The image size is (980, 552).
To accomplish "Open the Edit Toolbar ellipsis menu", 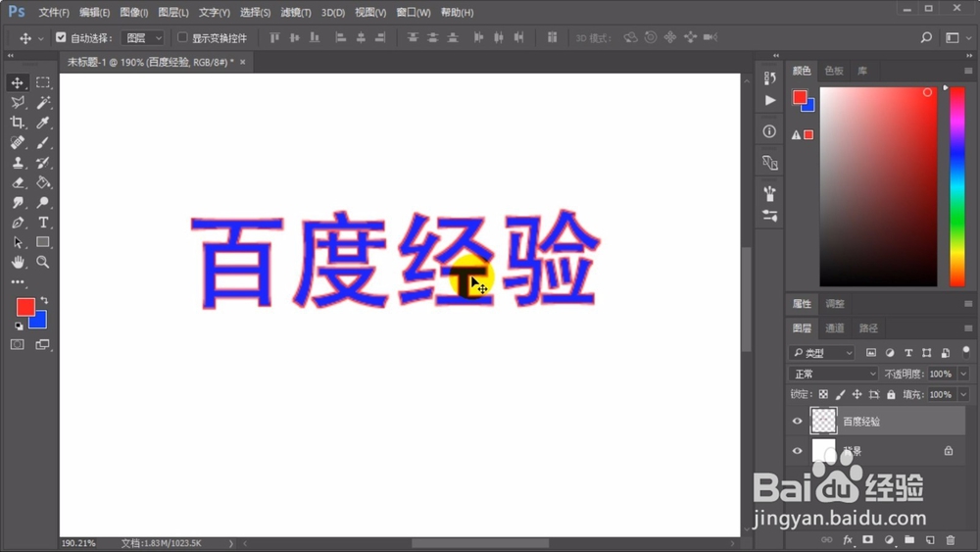I will click(x=18, y=282).
